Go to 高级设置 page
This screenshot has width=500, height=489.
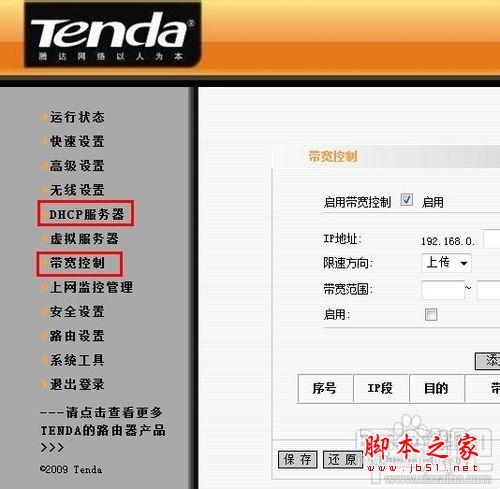click(77, 166)
